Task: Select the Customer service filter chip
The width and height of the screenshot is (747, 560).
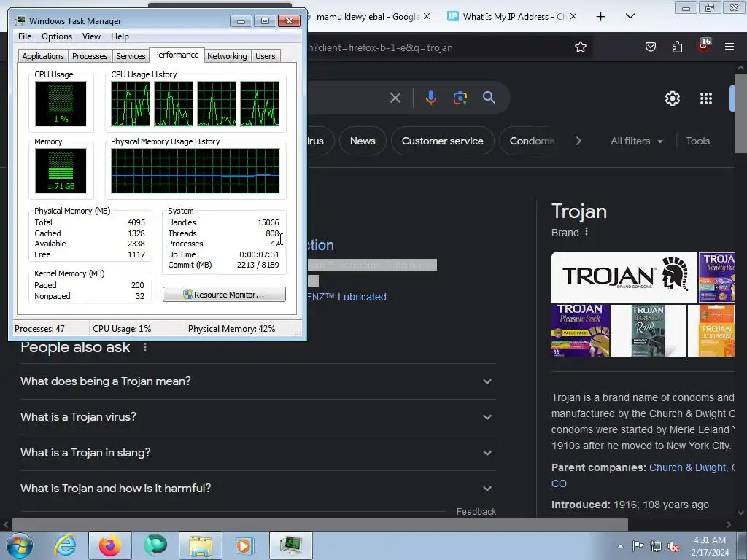Action: [x=442, y=141]
